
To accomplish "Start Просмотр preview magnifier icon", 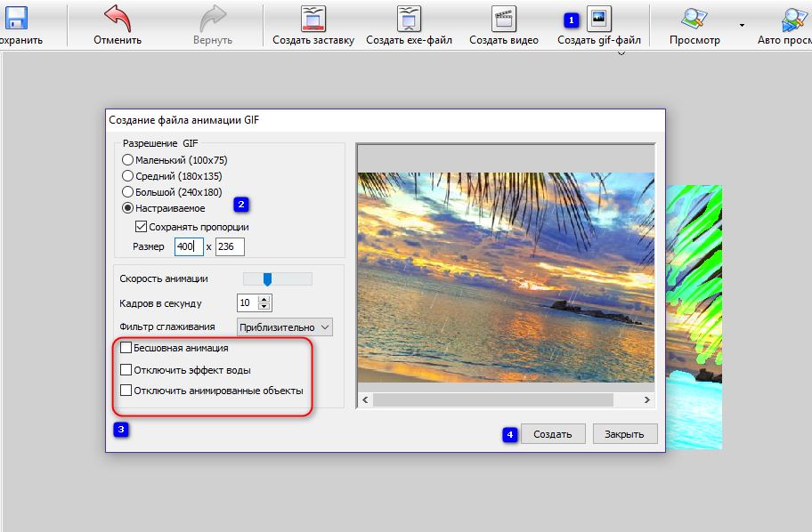I will click(x=694, y=19).
